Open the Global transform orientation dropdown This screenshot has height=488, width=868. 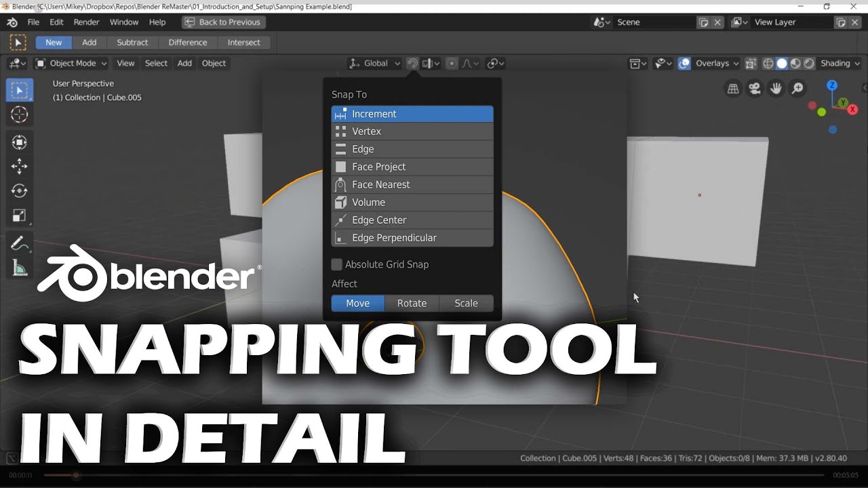[x=375, y=63]
